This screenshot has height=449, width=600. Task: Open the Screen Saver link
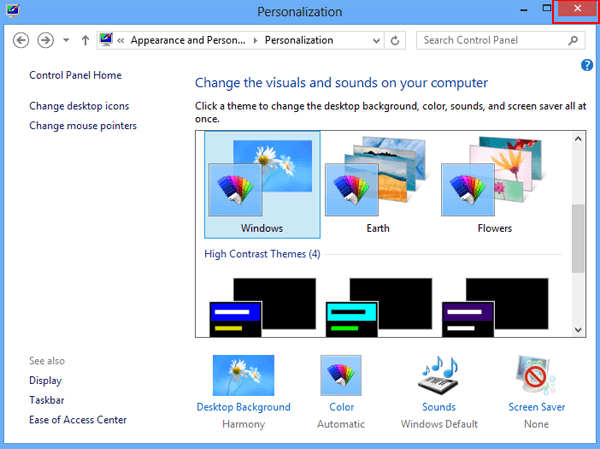click(x=536, y=407)
